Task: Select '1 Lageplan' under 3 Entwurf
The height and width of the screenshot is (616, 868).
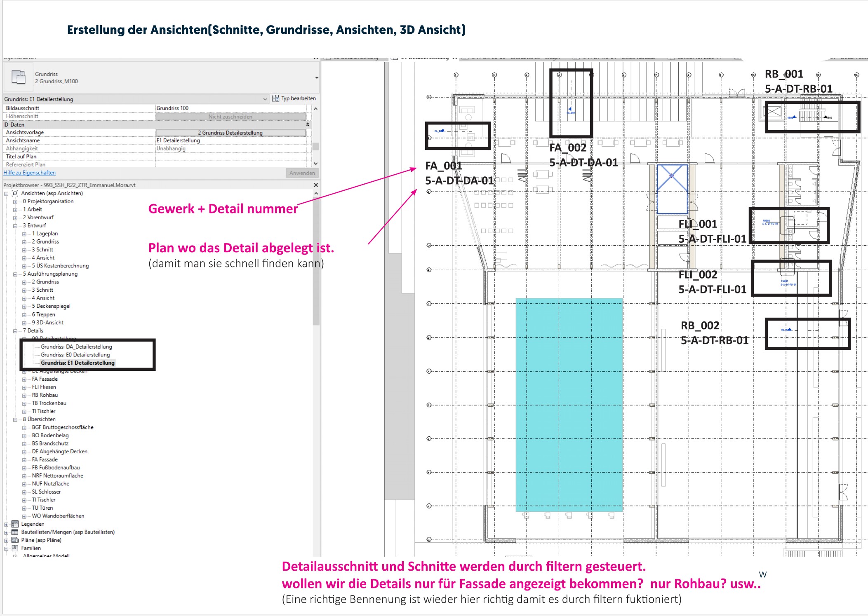Action: tap(45, 234)
